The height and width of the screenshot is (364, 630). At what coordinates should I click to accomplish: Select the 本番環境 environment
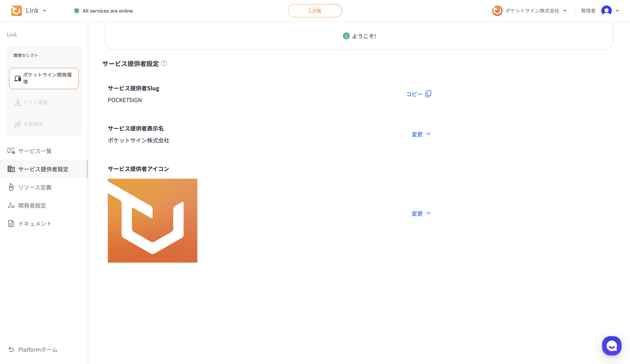pyautogui.click(x=33, y=124)
